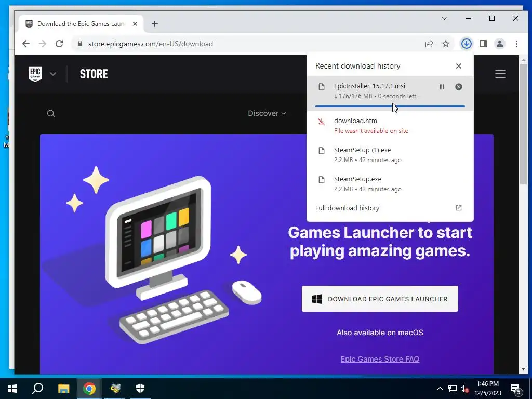Image resolution: width=532 pixels, height=399 pixels.
Task: Click the muted volume tray icon
Action: (464, 389)
